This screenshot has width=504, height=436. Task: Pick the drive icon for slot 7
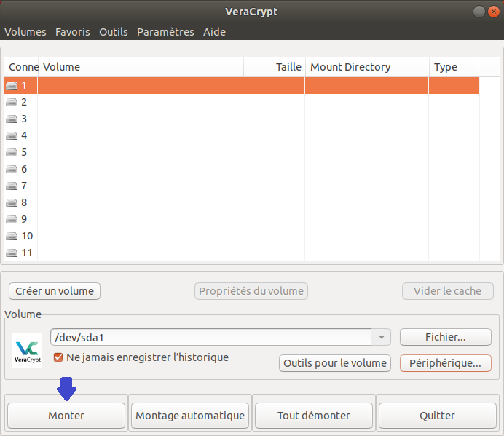(12, 186)
